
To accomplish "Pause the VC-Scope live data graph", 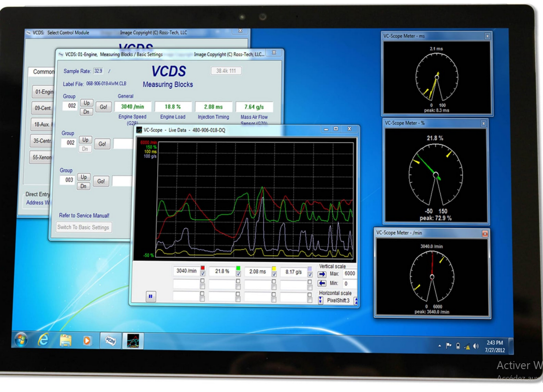I will pos(150,297).
